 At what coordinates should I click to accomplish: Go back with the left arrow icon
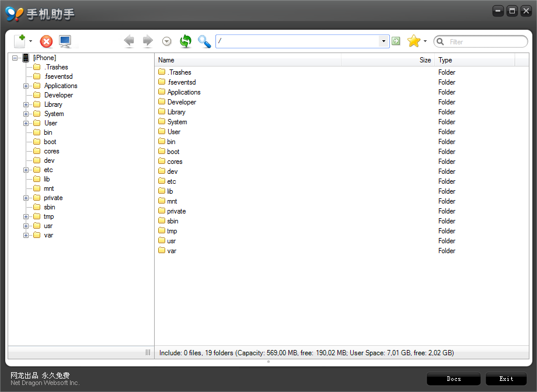tap(129, 41)
